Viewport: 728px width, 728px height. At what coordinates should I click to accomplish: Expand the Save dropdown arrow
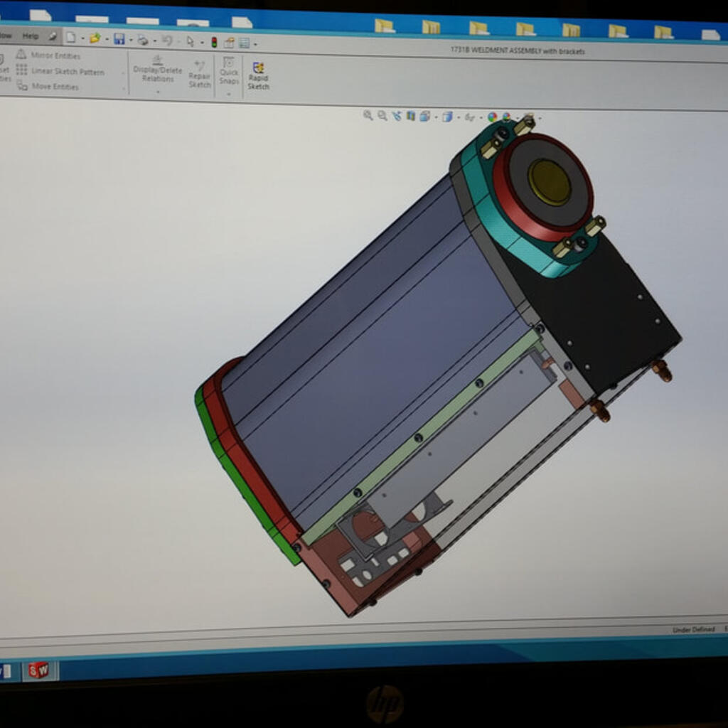[131, 41]
